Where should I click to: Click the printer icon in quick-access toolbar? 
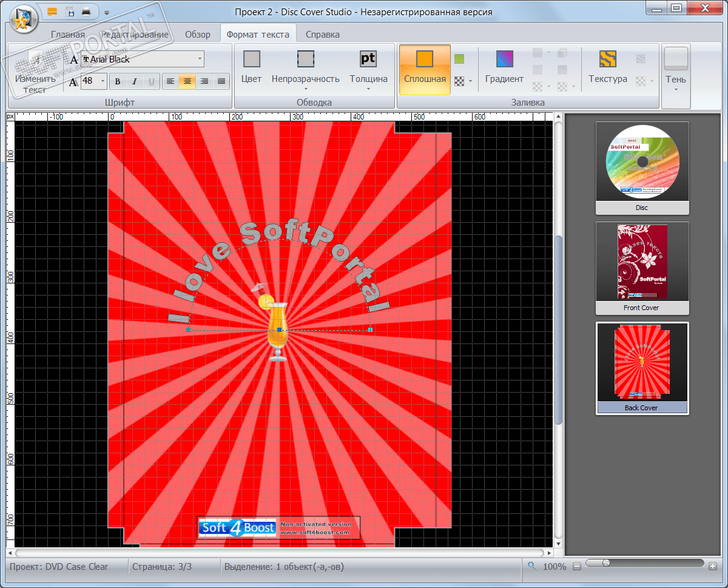click(87, 12)
